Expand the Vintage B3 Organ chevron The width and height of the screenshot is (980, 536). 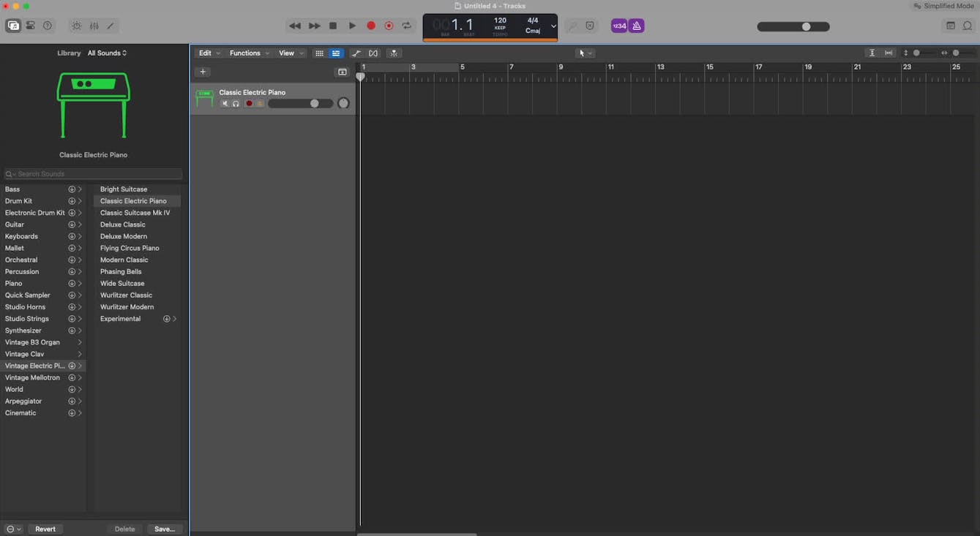click(x=80, y=342)
